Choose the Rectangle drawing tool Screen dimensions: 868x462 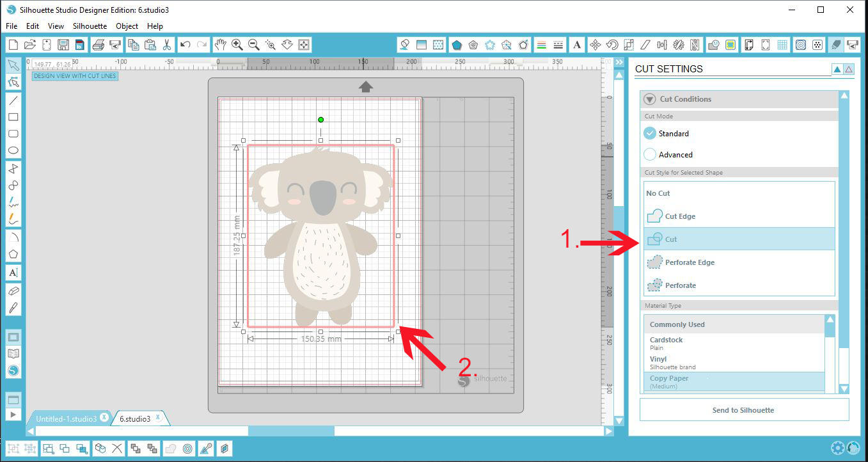click(x=13, y=117)
